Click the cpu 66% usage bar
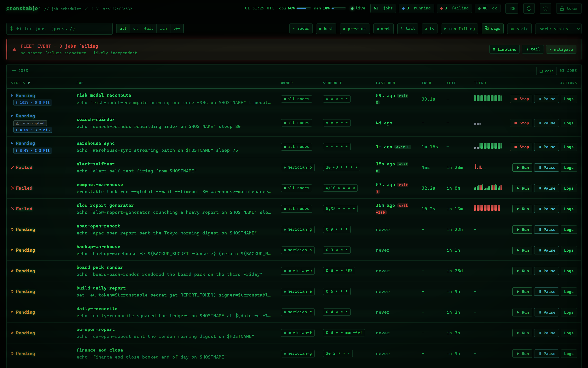Screen dimensions: 588x368 [304, 9]
